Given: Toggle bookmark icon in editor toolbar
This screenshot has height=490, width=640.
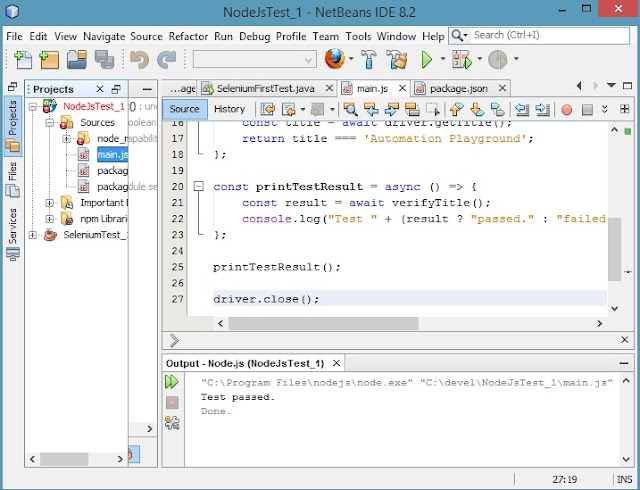Looking at the screenshot, I should click(498, 109).
